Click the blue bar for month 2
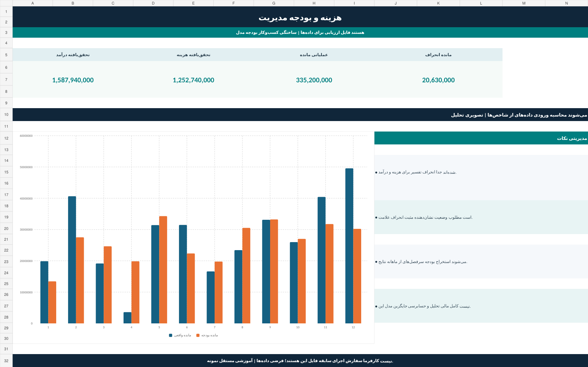 point(72,260)
